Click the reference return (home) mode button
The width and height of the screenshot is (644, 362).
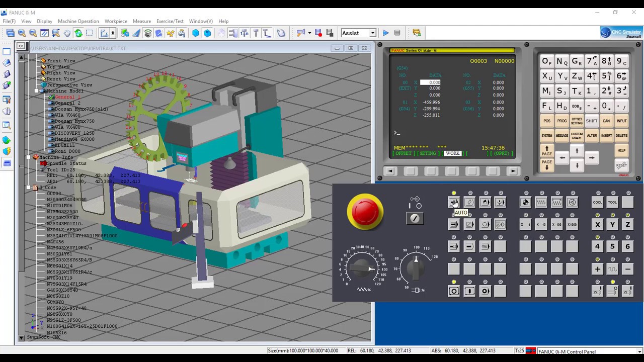click(526, 202)
